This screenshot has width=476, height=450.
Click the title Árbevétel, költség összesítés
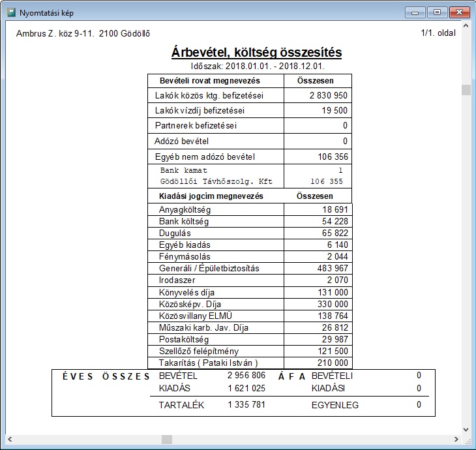(256, 52)
